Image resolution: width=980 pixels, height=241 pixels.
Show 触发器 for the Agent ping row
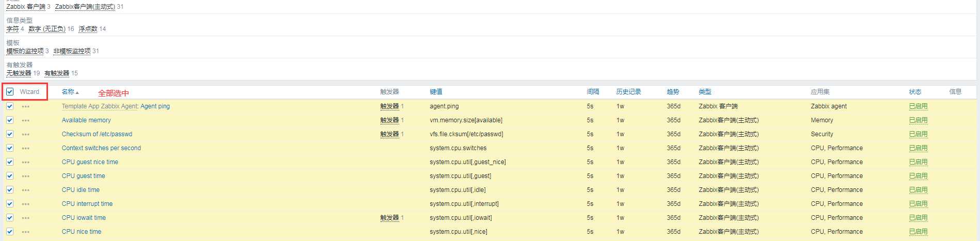(389, 106)
